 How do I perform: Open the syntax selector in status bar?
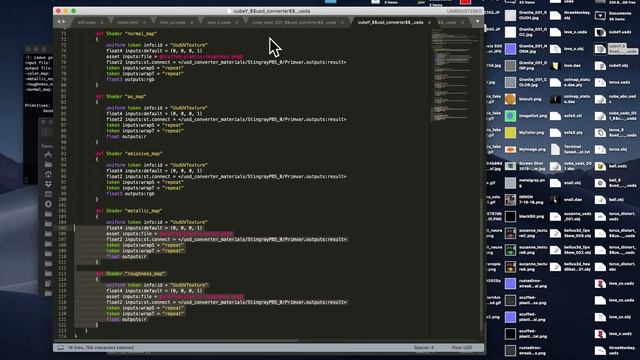[462, 348]
